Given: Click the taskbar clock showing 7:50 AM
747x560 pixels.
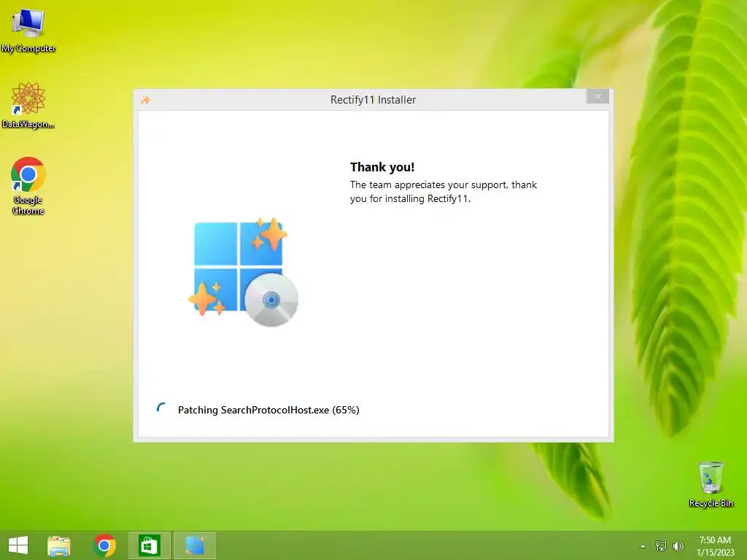Looking at the screenshot, I should coord(715,545).
